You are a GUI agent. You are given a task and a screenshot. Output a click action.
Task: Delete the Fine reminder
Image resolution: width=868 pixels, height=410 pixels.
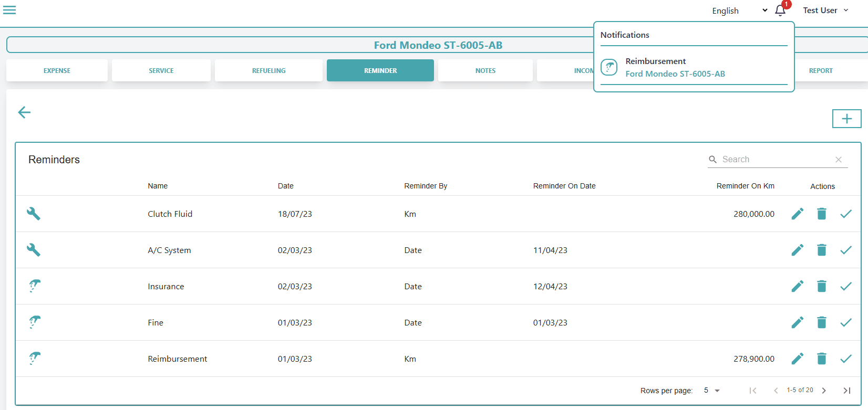point(822,322)
